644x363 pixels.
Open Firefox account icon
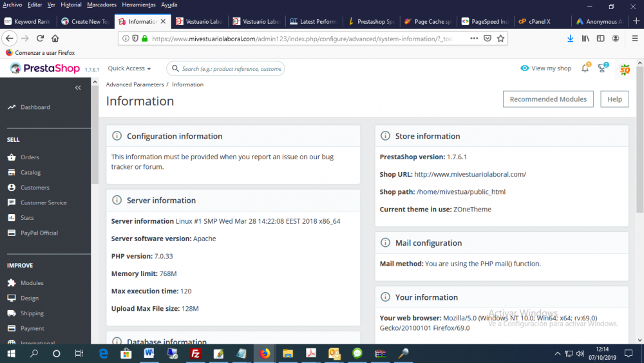(x=615, y=38)
